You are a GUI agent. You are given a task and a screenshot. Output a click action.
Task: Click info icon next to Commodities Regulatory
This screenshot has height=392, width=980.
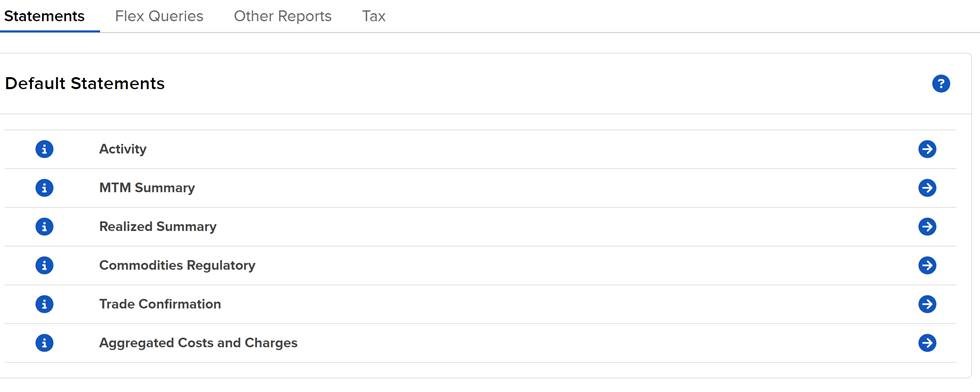[44, 266]
